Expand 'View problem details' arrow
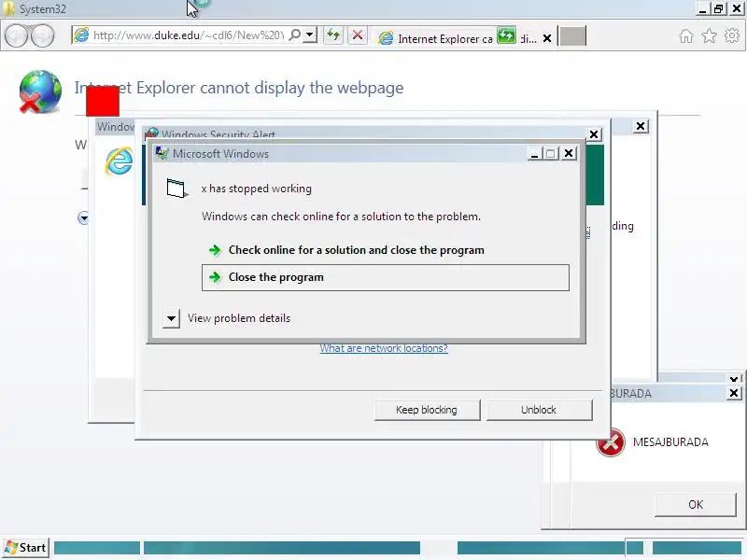Image resolution: width=747 pixels, height=560 pixels. [x=171, y=318]
